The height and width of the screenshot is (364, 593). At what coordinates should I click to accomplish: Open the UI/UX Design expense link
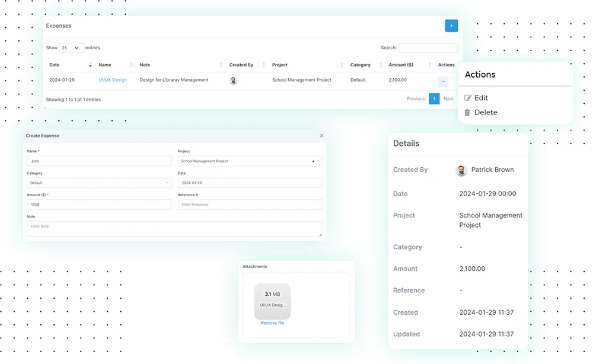pos(111,80)
